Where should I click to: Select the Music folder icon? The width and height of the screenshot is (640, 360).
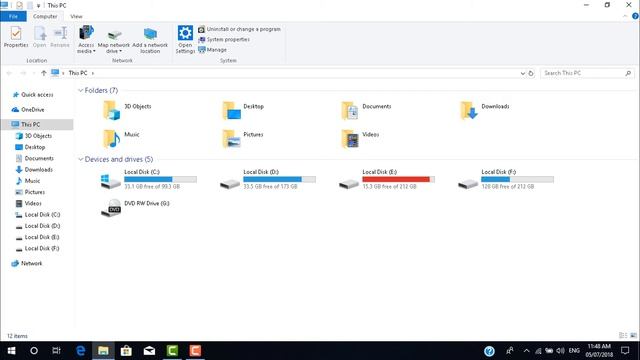111,138
